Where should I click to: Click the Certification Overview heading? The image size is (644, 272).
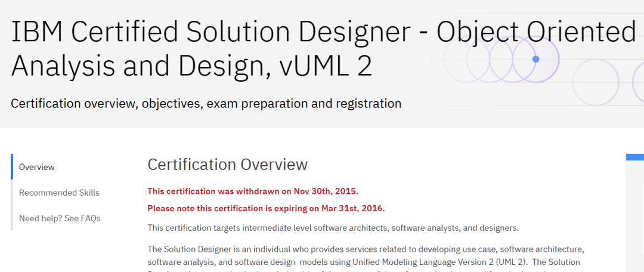click(x=228, y=165)
